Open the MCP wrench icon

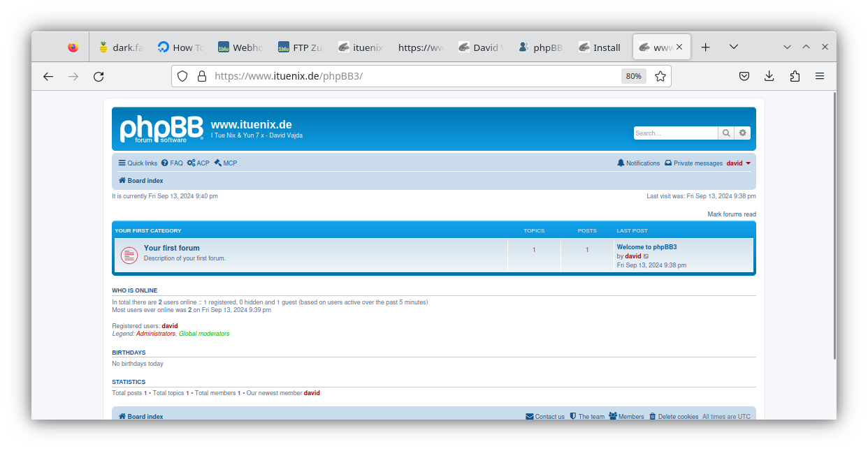(217, 163)
